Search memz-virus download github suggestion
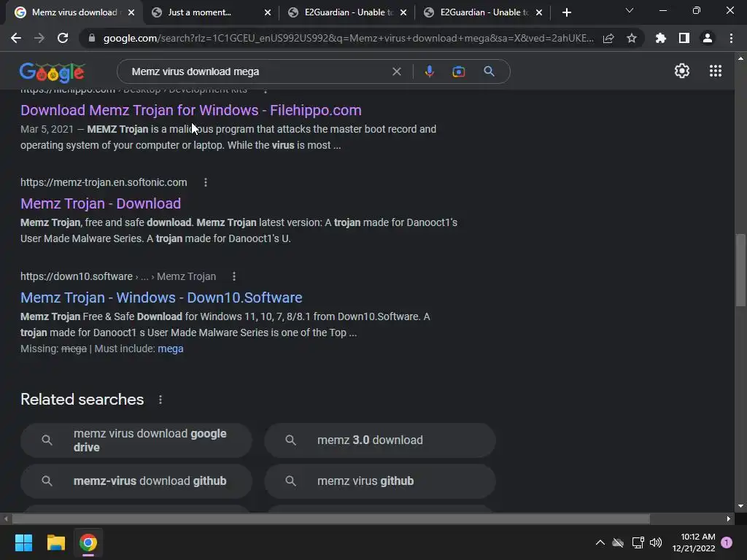Viewport: 747px width, 560px height. (x=136, y=481)
